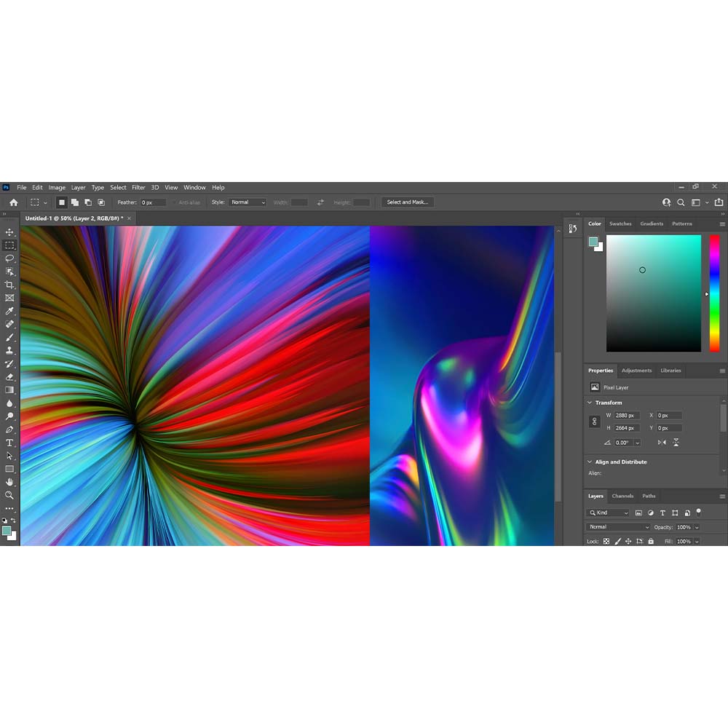728x728 pixels.
Task: Open the layer blend mode dropdown
Action: (618, 527)
